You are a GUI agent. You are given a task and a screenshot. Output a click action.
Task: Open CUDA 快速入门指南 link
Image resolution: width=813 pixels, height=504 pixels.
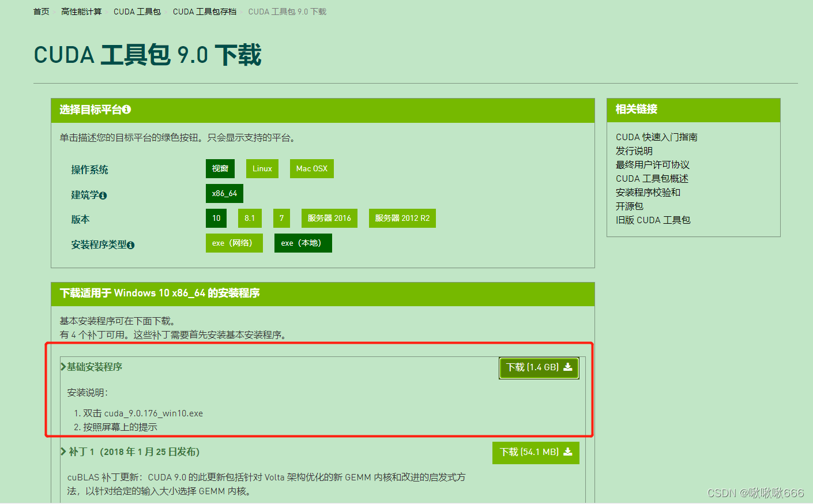coord(657,137)
